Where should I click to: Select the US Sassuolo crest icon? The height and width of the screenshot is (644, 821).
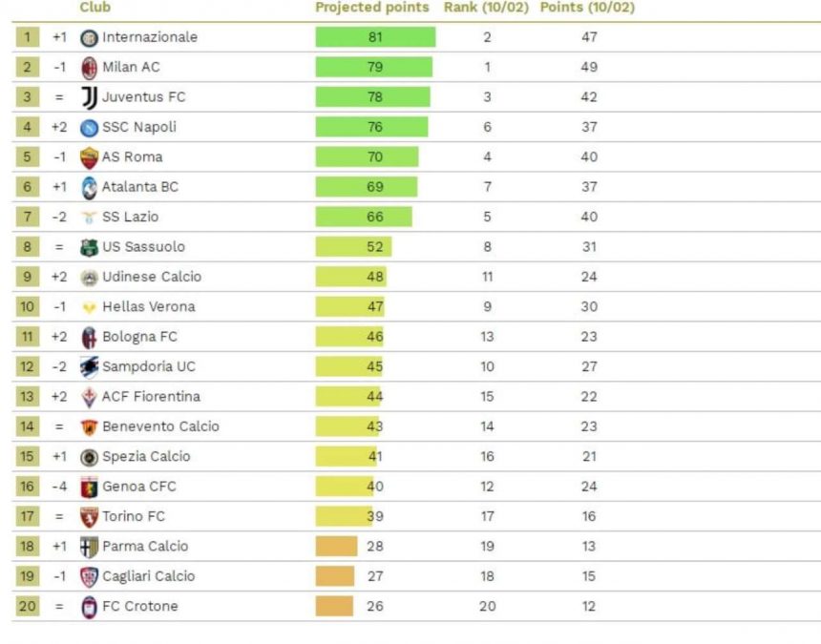click(89, 247)
